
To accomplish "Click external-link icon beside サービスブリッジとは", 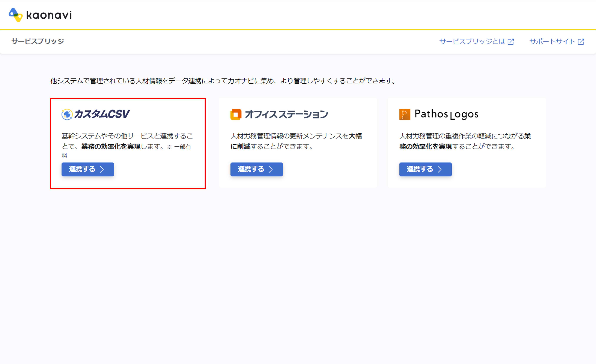I will [511, 42].
